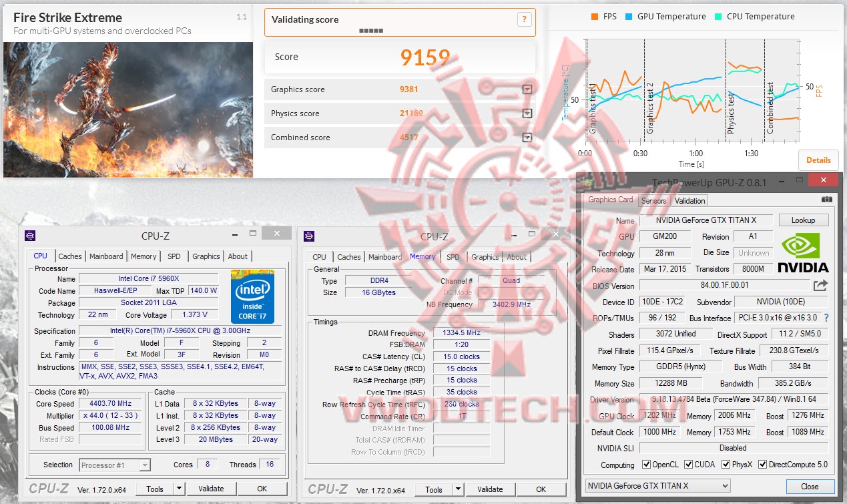Click the CPU-Z app icon in the left window title bar

pyautogui.click(x=30, y=236)
